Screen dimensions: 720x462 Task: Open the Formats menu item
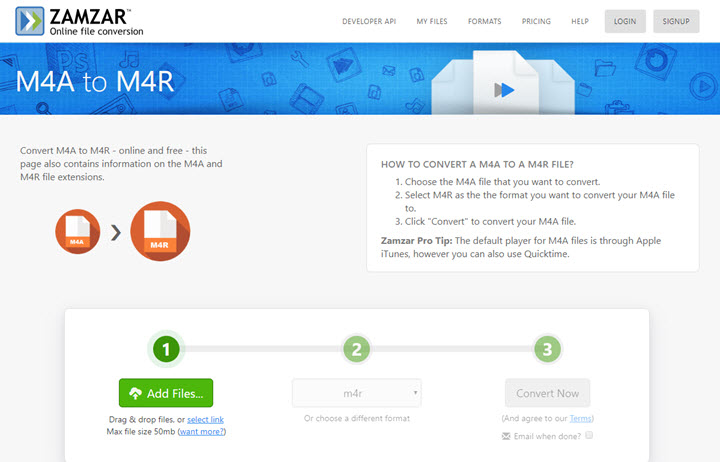point(484,22)
